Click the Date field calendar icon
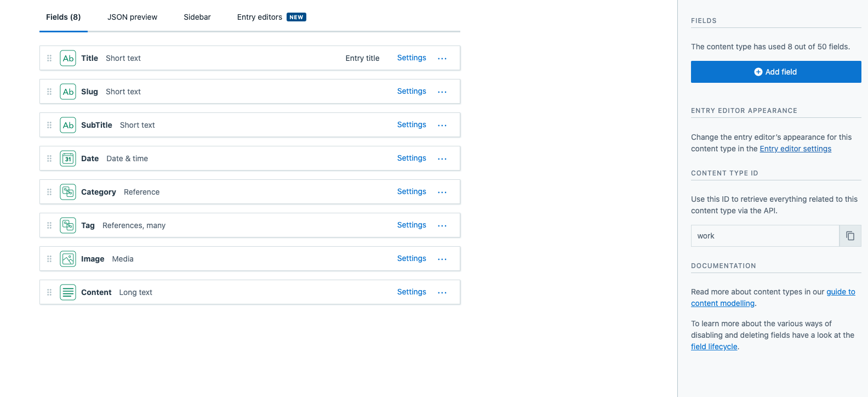The image size is (868, 397). click(x=68, y=158)
